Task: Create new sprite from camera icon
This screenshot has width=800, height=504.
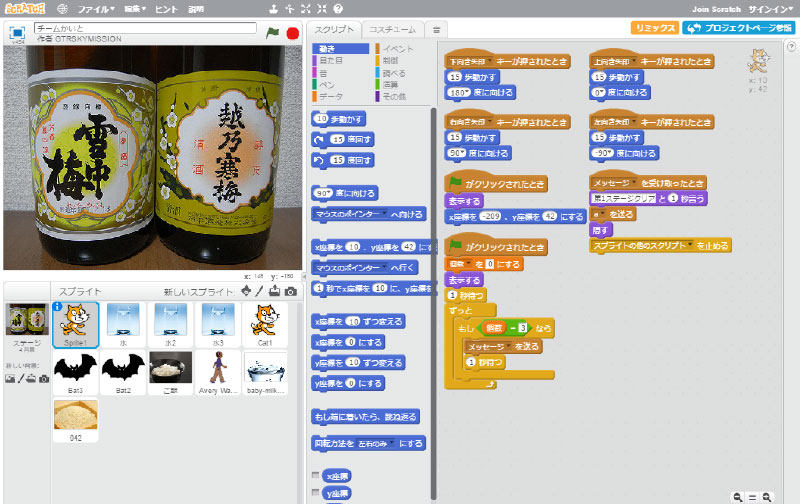Action: click(x=290, y=291)
